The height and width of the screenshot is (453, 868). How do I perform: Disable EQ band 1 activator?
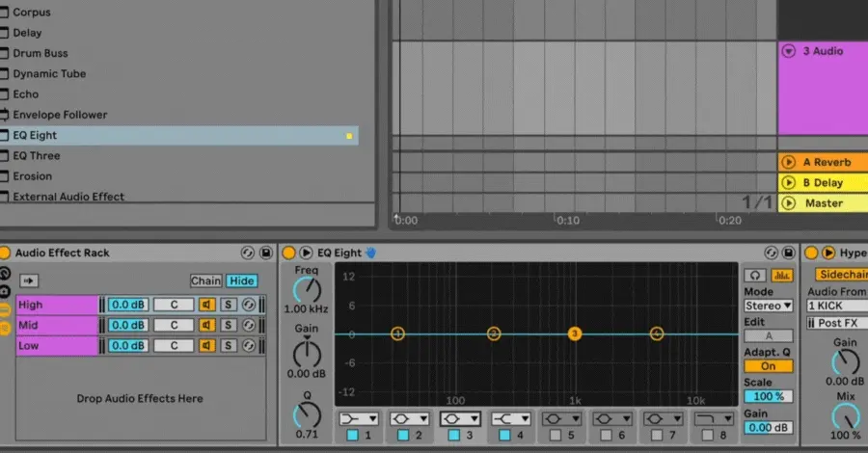point(352,436)
